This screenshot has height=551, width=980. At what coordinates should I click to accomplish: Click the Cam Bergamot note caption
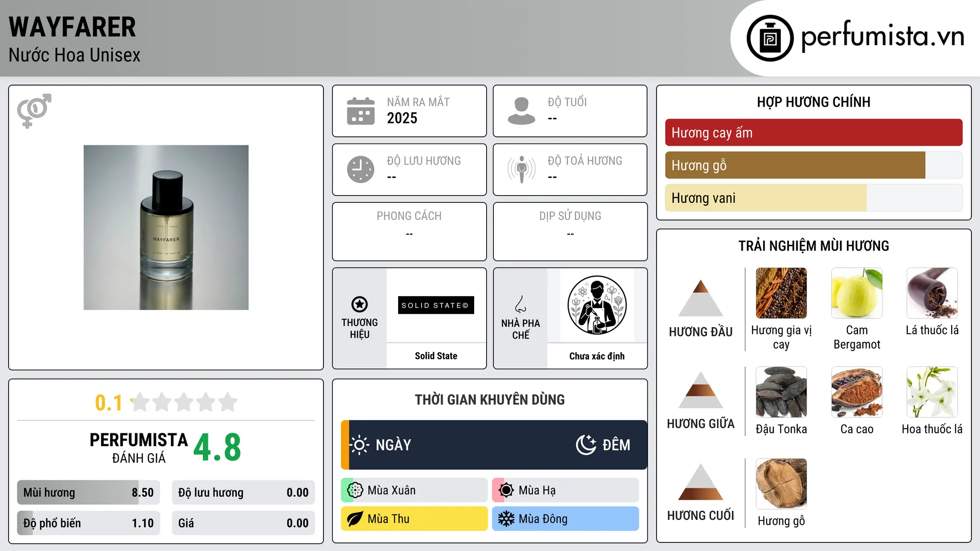point(857,337)
